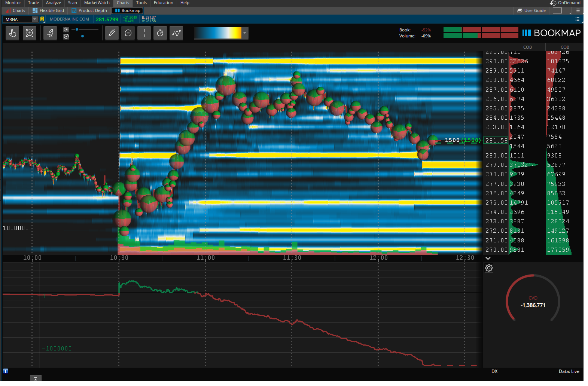The width and height of the screenshot is (588, 386).
Task: Open the top-level Charts menu
Action: tap(123, 3)
